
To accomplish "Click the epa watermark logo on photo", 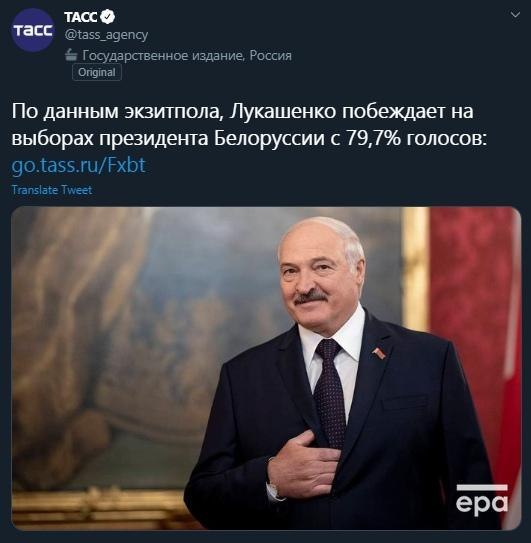I will click(x=482, y=500).
